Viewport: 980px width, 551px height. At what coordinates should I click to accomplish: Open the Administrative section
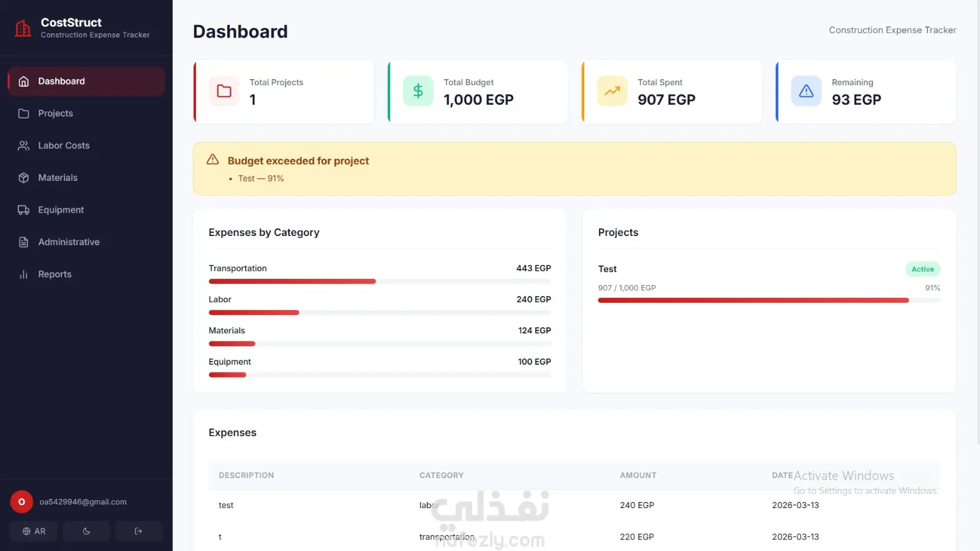69,242
